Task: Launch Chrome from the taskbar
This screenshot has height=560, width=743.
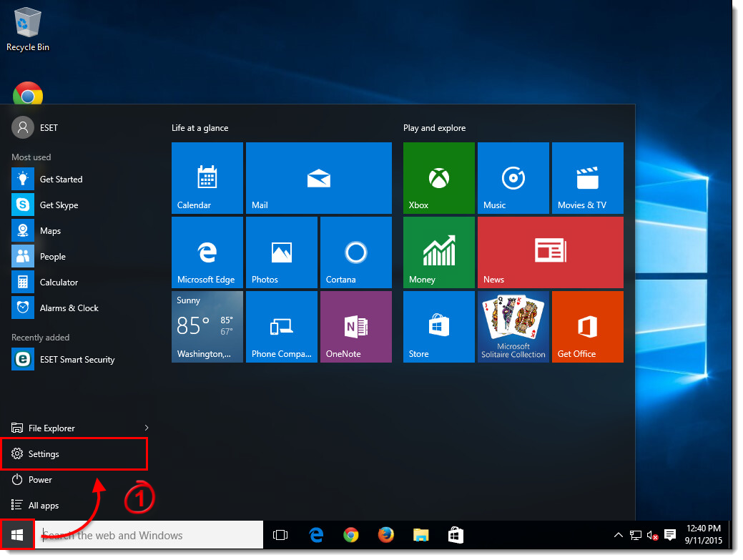Action: (351, 535)
